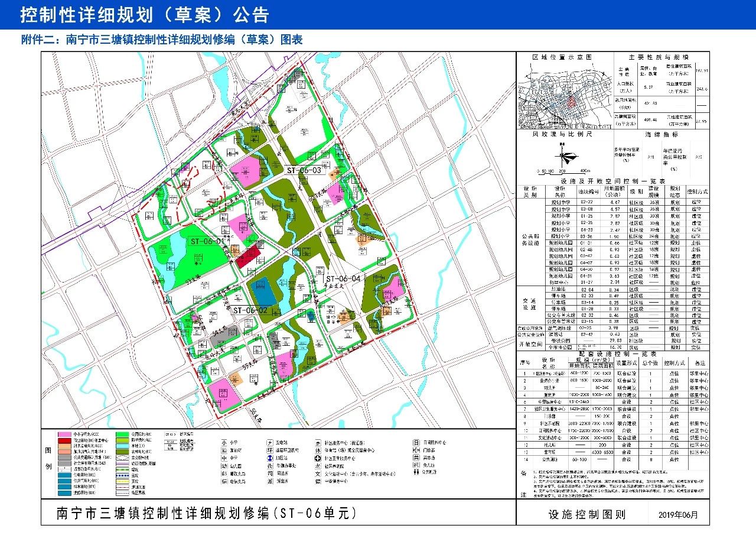This screenshot has width=756, height=535.
Task: Click parcel number 02-22 in facilities table
Action: pos(586,202)
